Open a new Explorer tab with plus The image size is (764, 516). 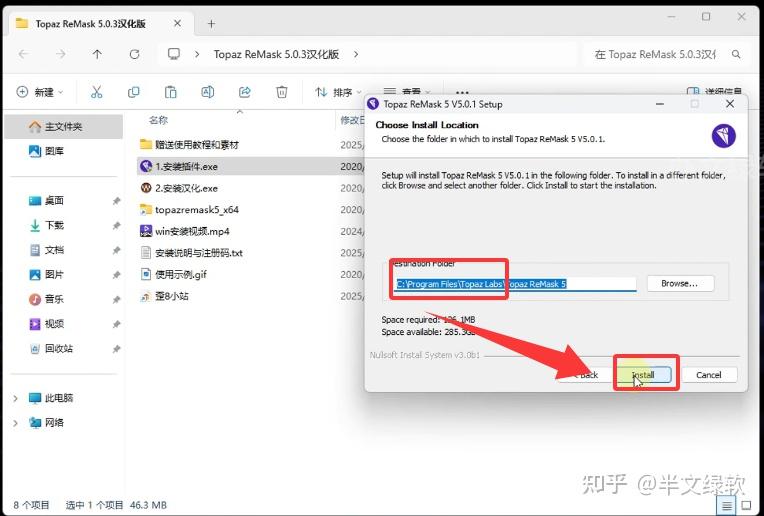211,23
